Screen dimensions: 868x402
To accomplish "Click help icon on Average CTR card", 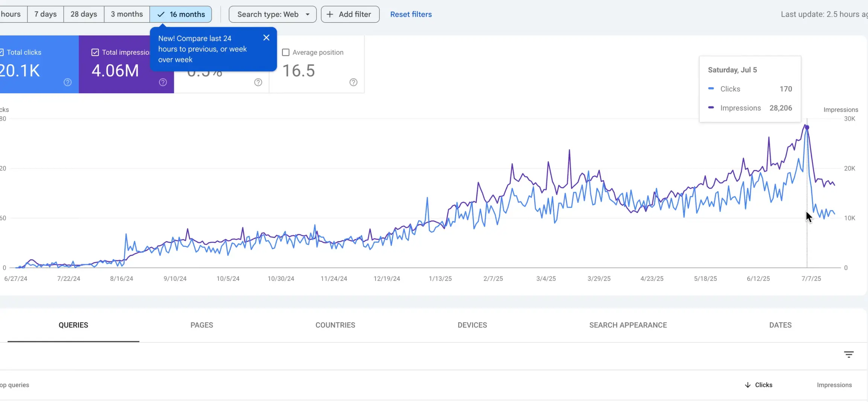I will (x=258, y=82).
